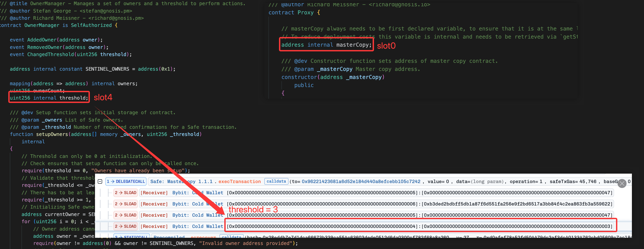Image resolution: width=644 pixels, height=249 pixels.
Task: Click the gray close X circle
Action: click(x=622, y=183)
